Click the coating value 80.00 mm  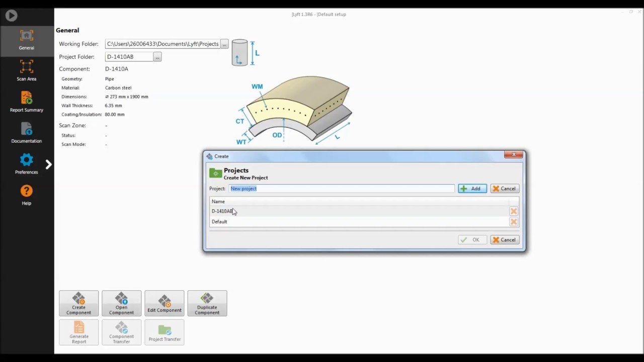tap(115, 115)
